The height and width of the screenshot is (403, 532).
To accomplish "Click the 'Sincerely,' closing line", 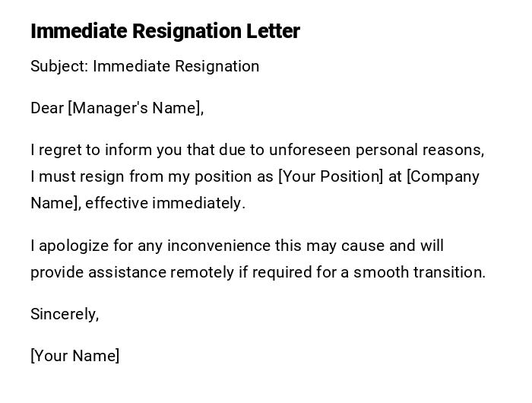I will coord(65,314).
